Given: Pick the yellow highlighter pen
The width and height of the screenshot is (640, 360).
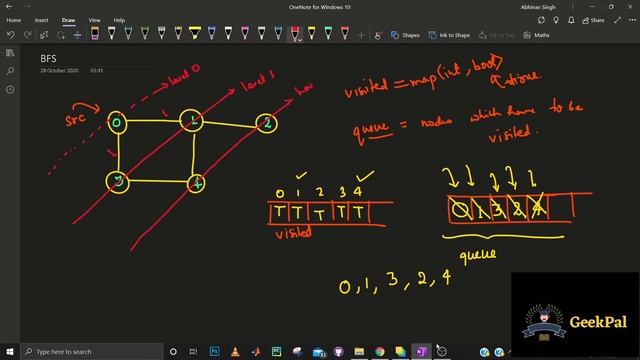Looking at the screenshot, I should click(195, 33).
